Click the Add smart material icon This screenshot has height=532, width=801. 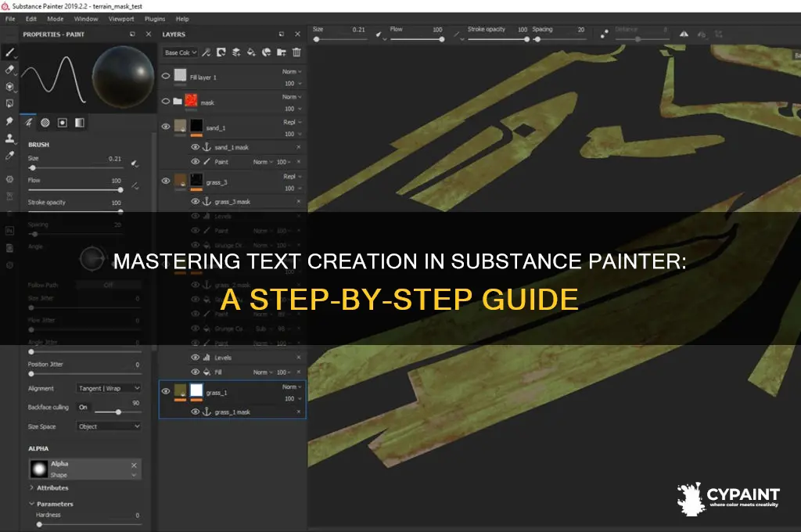[266, 52]
